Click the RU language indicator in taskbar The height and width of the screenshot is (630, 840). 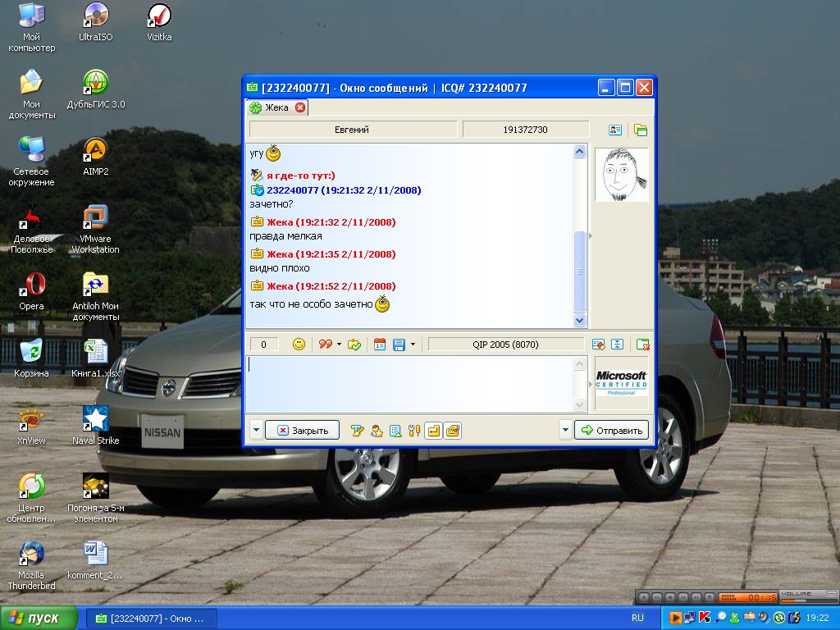point(637,618)
